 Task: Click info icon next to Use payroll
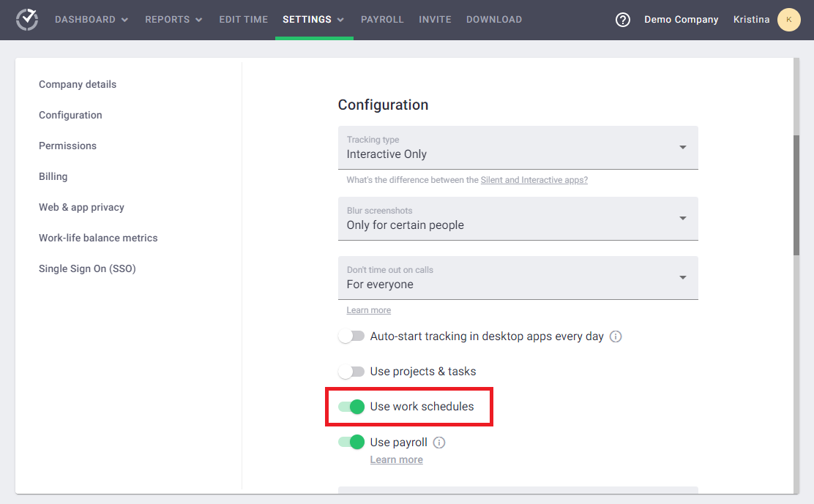(439, 443)
